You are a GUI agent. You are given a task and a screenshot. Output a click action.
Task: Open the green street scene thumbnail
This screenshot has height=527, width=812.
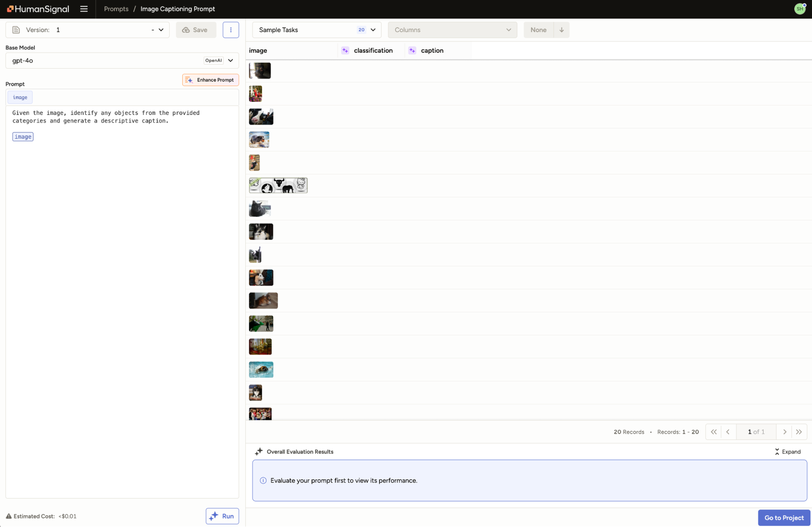coord(261,324)
